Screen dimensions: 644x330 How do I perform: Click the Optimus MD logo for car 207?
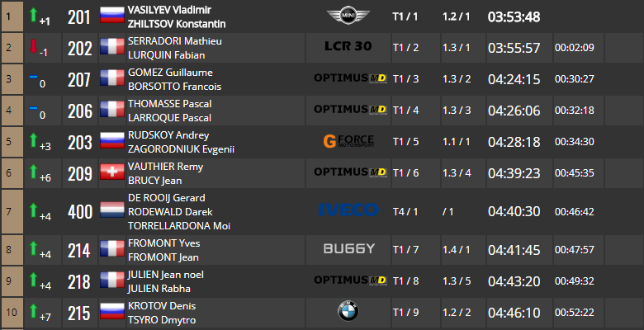point(350,78)
